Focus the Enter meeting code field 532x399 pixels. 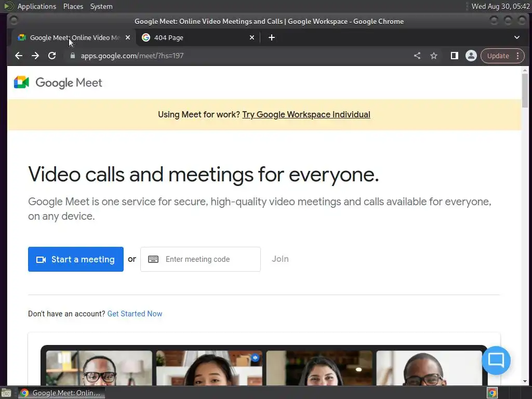tap(201, 259)
